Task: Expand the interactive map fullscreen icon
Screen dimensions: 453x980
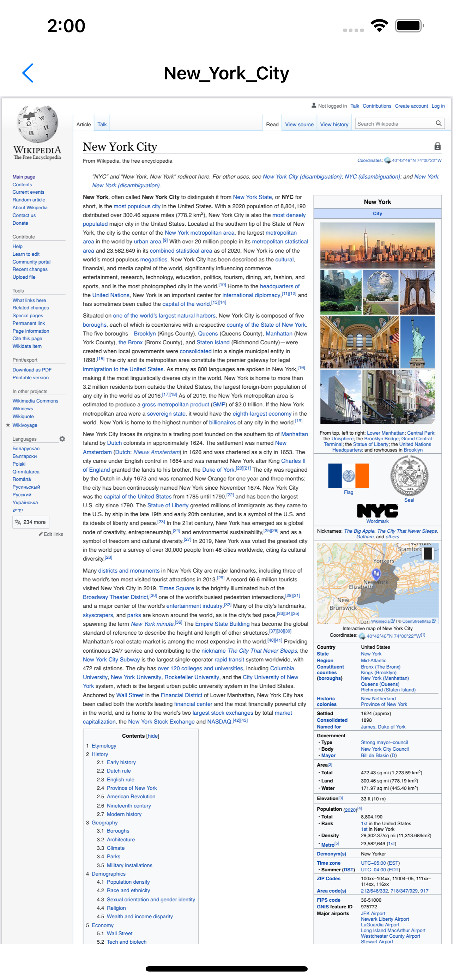Action: coord(428,553)
